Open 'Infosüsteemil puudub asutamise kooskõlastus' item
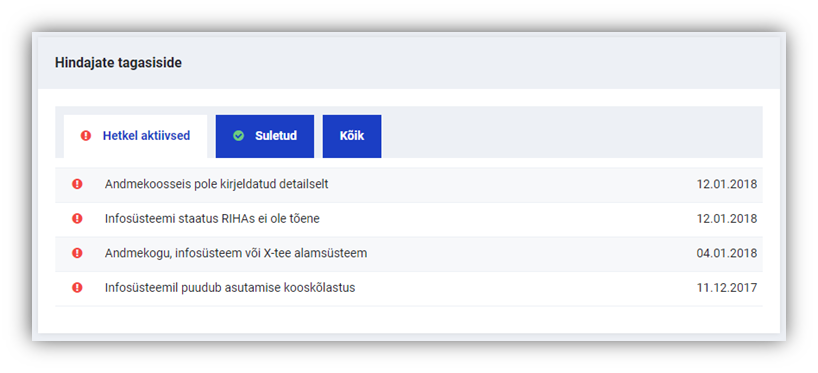The height and width of the screenshot is (373, 818). [x=230, y=287]
